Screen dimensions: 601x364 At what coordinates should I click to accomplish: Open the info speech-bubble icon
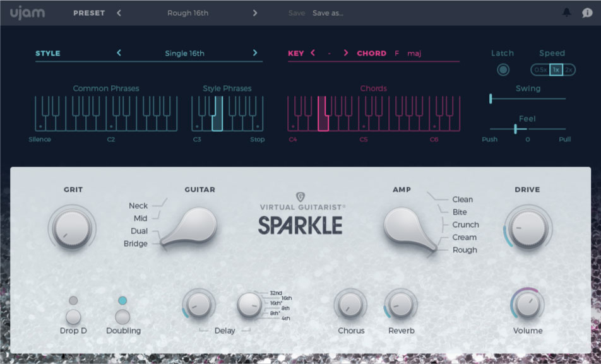click(587, 13)
